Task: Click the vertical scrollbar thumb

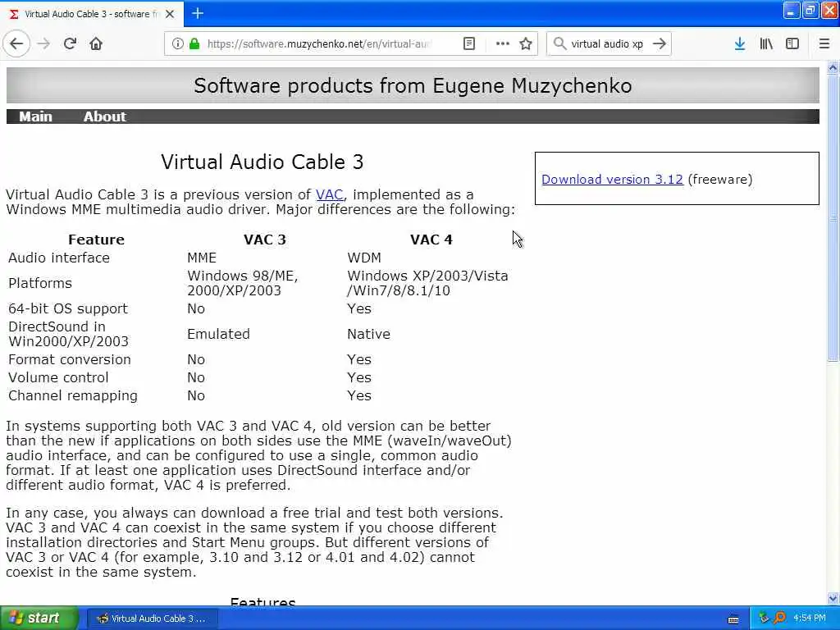Action: 833,218
